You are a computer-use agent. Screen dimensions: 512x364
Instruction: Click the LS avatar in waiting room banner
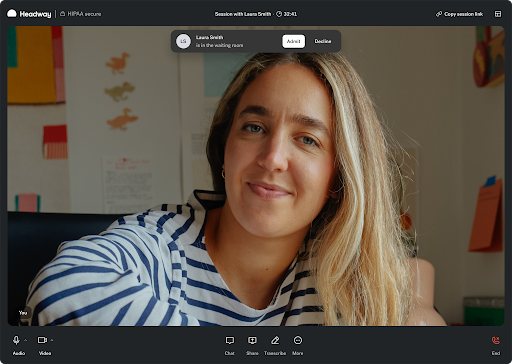pyautogui.click(x=183, y=41)
